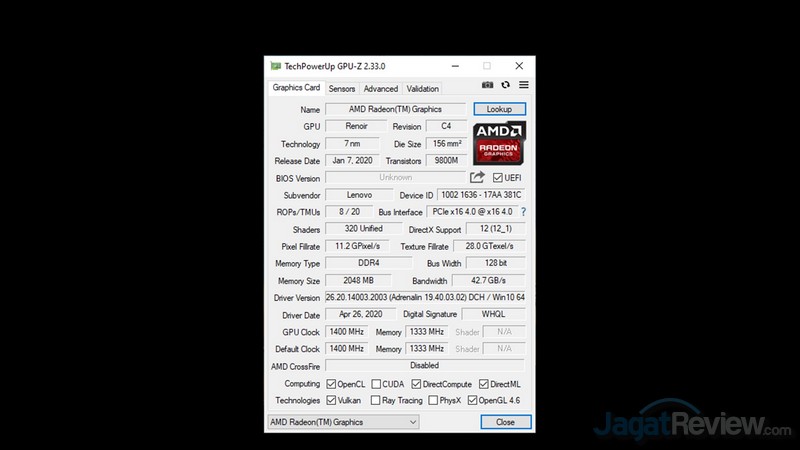Image resolution: width=800 pixels, height=450 pixels.
Task: Click the BIOS Version field Unknown
Action: 395,178
